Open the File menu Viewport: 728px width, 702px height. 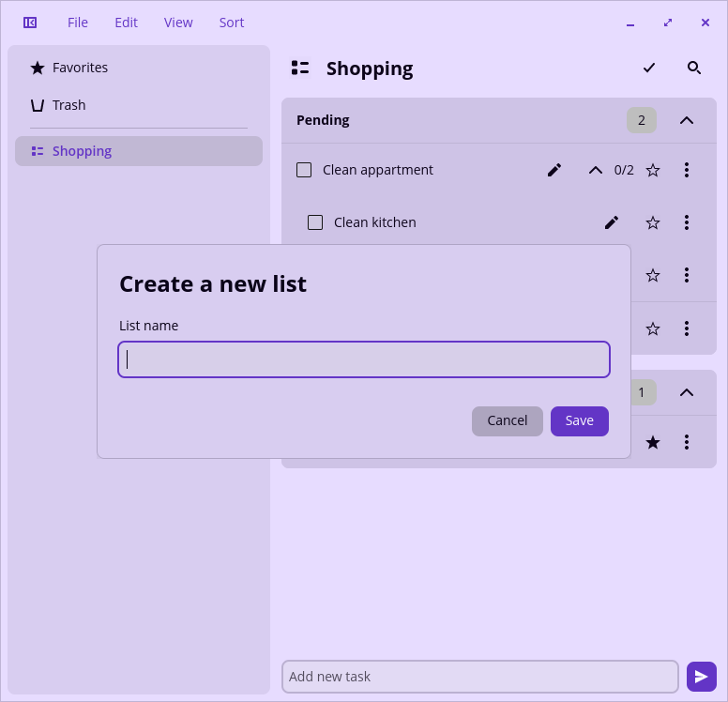coord(78,23)
